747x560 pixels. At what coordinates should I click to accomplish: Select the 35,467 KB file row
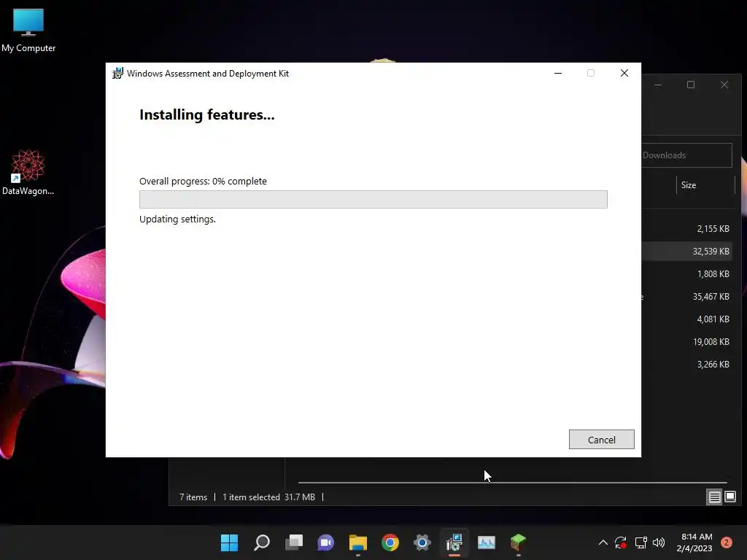coord(687,296)
